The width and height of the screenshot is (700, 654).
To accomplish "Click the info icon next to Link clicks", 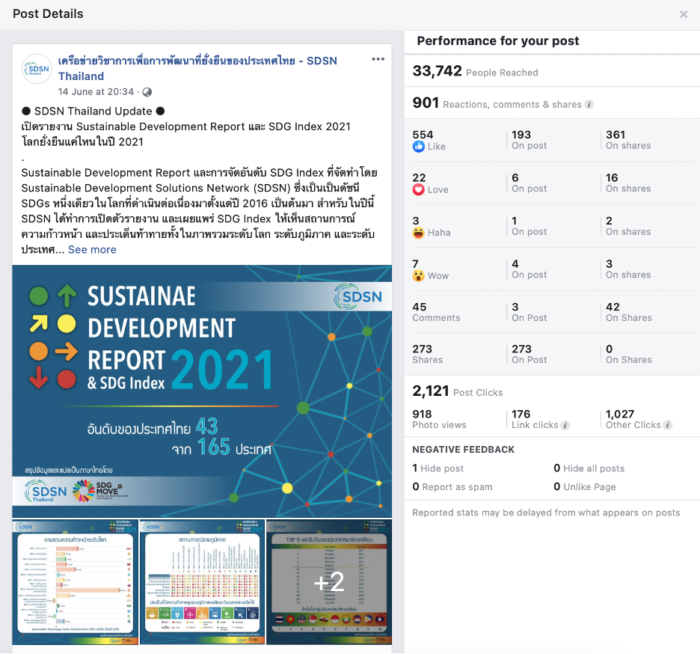I will (x=565, y=425).
